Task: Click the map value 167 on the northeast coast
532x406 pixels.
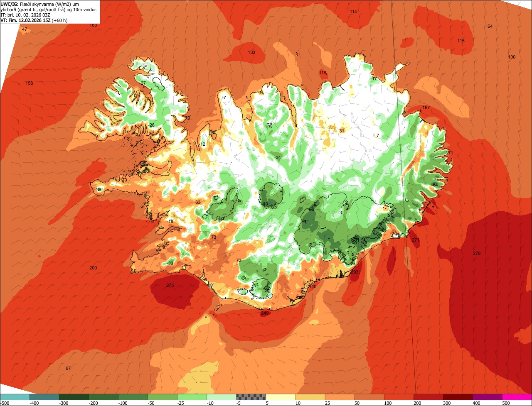Action: click(x=426, y=108)
